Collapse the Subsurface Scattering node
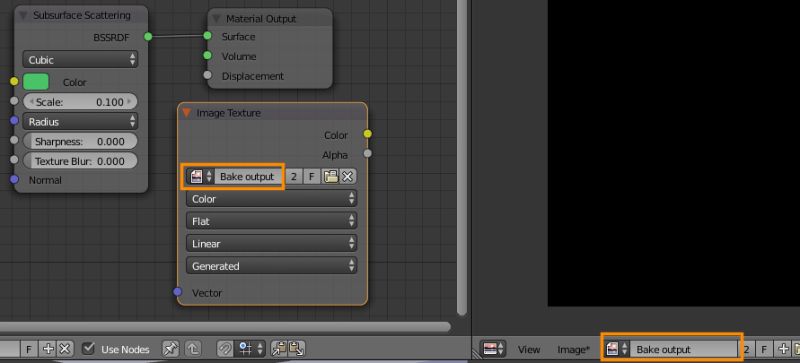 [23, 15]
